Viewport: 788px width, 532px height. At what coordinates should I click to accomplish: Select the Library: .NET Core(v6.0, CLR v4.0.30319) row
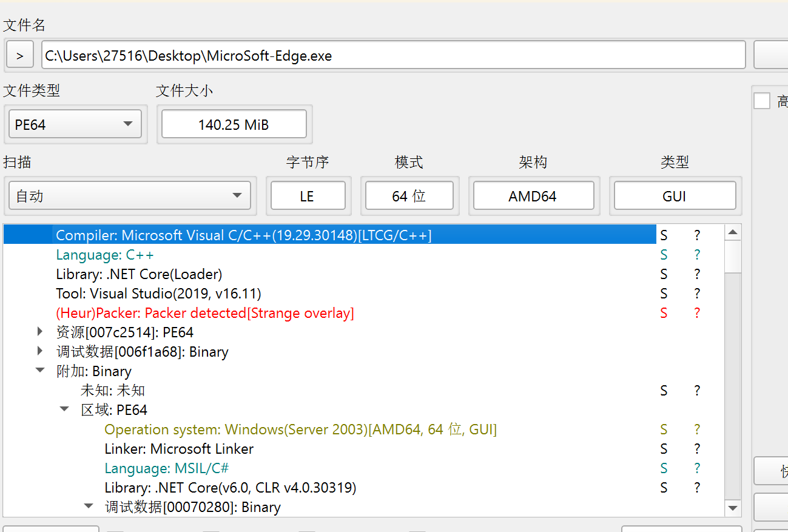pyautogui.click(x=230, y=488)
